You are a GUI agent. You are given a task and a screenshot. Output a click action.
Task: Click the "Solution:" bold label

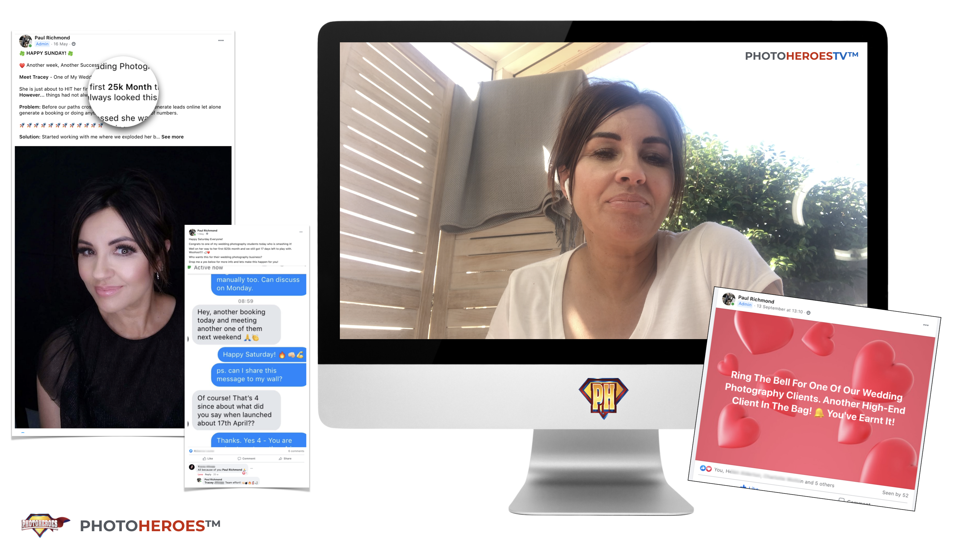[30, 137]
